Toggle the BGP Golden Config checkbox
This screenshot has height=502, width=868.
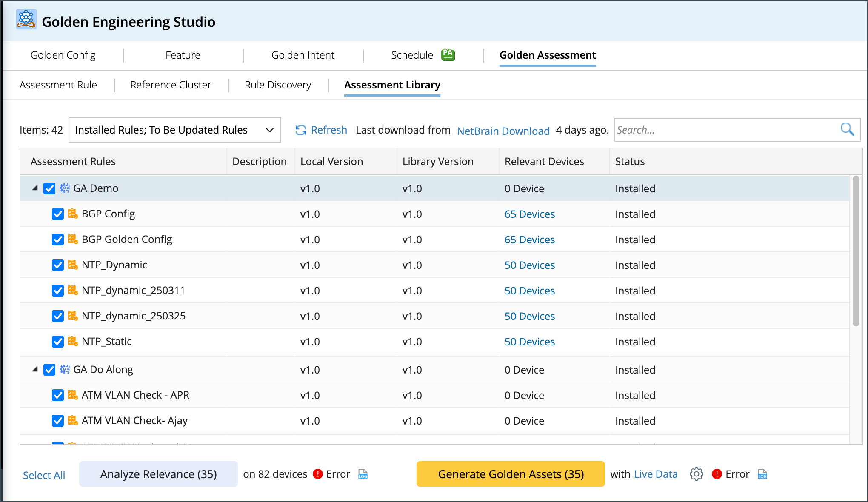click(x=58, y=239)
